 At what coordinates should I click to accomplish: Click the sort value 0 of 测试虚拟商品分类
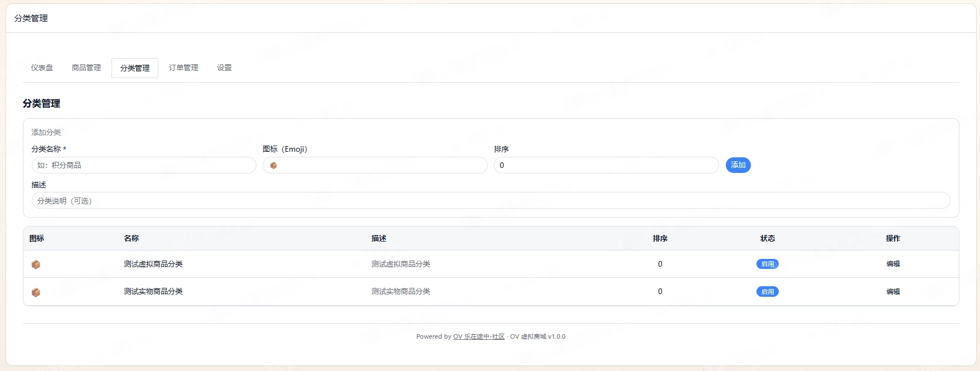(x=660, y=264)
